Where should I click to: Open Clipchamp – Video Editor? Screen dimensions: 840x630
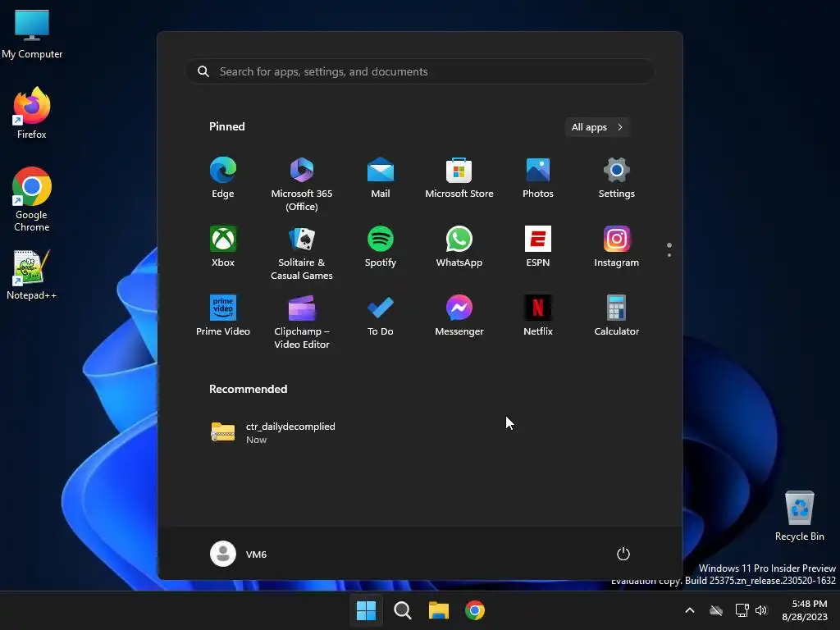(302, 322)
